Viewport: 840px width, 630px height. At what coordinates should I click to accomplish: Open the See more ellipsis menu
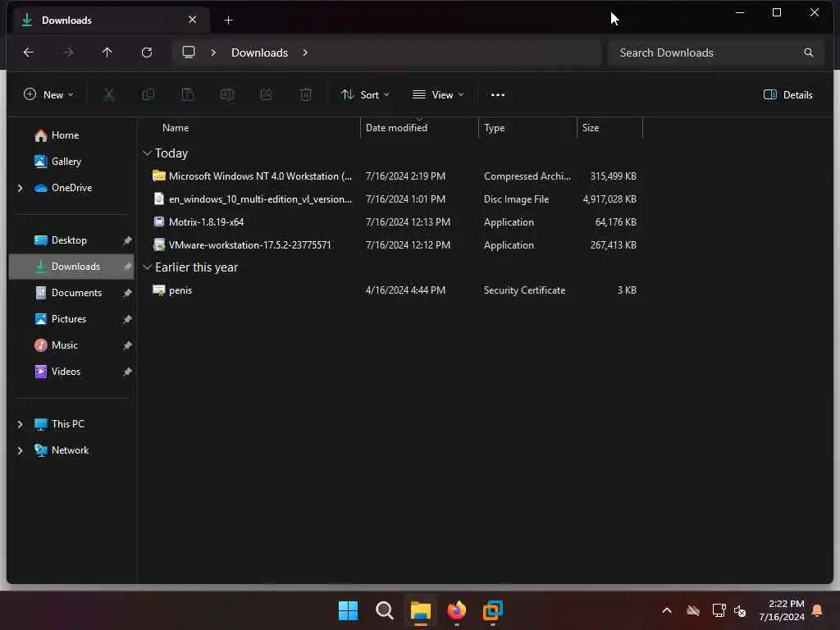tap(498, 95)
